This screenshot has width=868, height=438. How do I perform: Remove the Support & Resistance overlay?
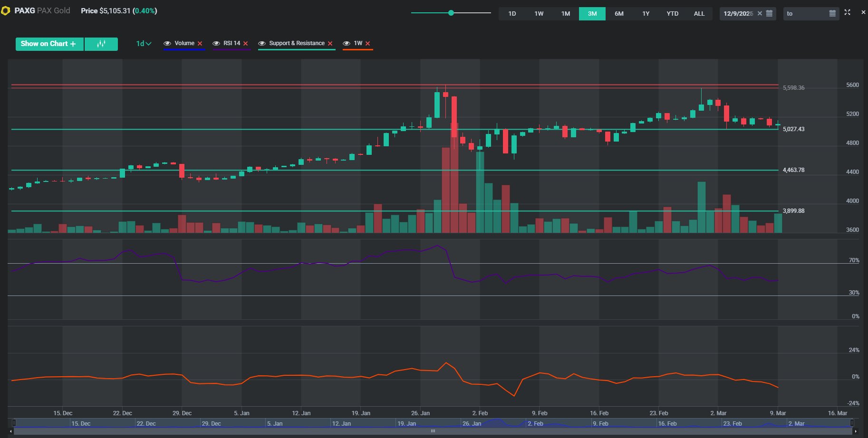330,44
